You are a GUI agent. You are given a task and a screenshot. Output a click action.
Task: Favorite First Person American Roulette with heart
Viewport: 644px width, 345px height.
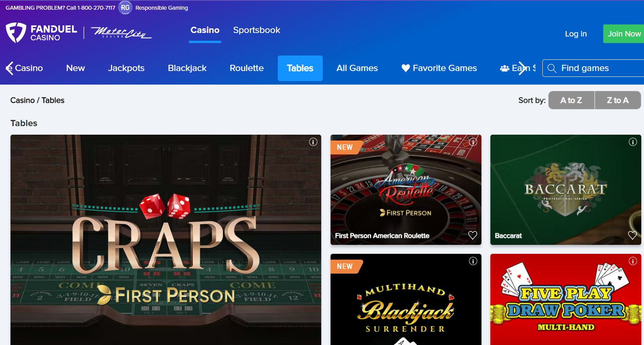473,235
